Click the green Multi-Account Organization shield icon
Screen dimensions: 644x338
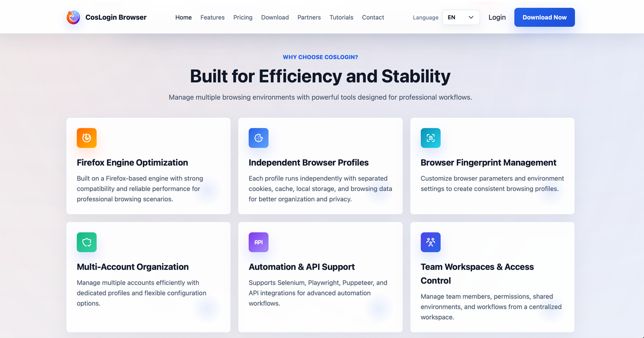(87, 242)
